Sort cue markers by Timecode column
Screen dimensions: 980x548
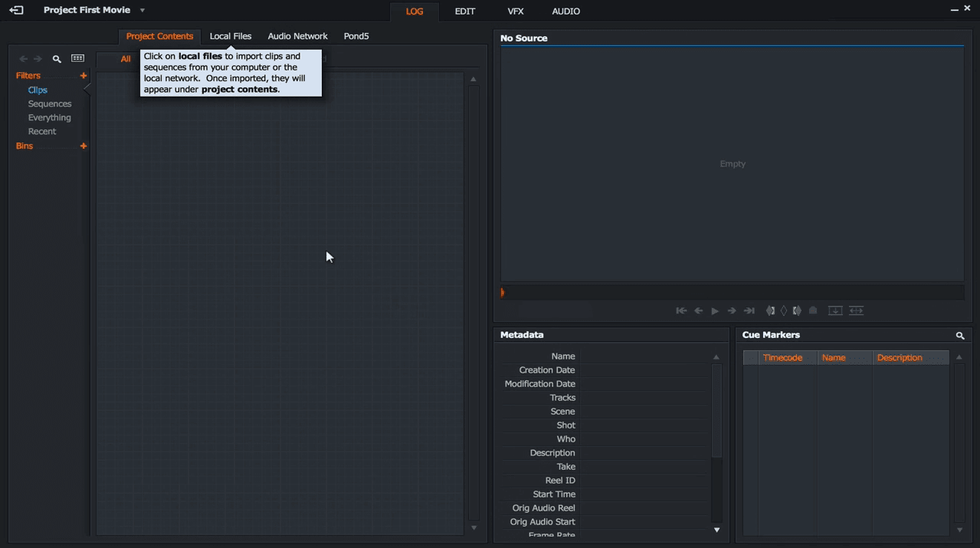(x=782, y=358)
